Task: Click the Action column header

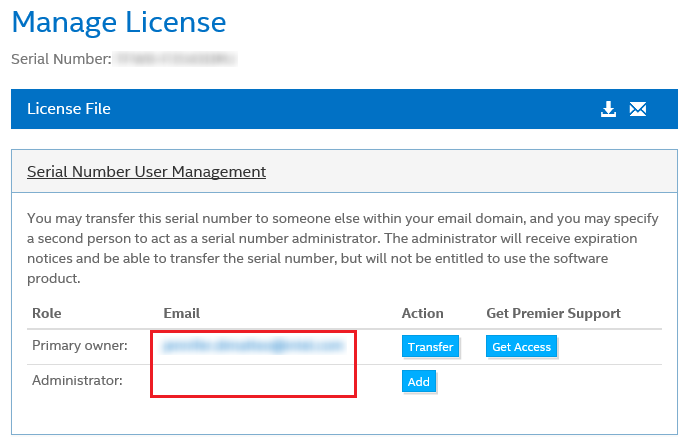Action: [x=422, y=313]
